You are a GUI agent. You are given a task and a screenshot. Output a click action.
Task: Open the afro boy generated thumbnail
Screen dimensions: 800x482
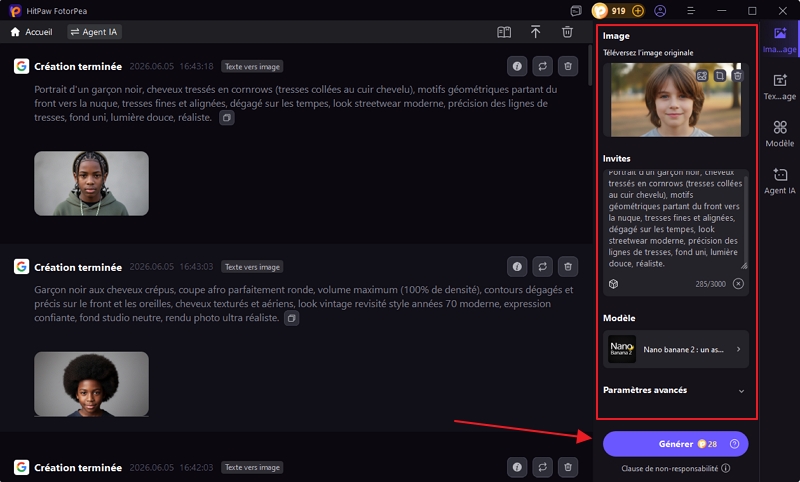(91, 384)
